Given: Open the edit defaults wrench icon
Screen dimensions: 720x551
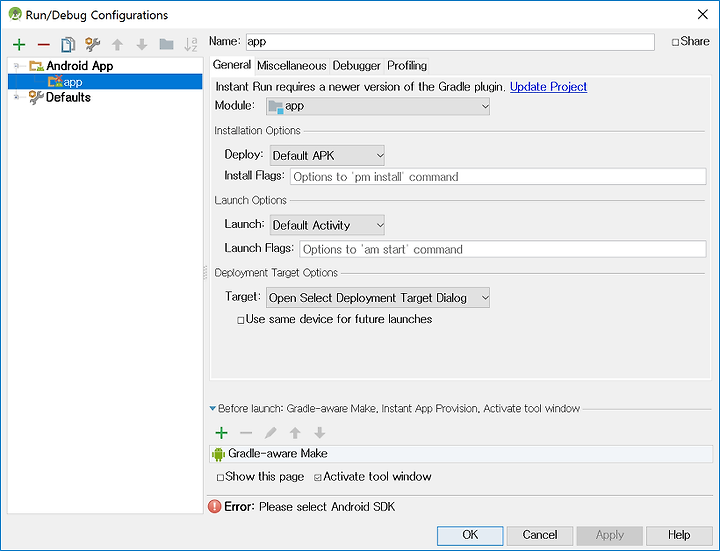Looking at the screenshot, I should [92, 45].
